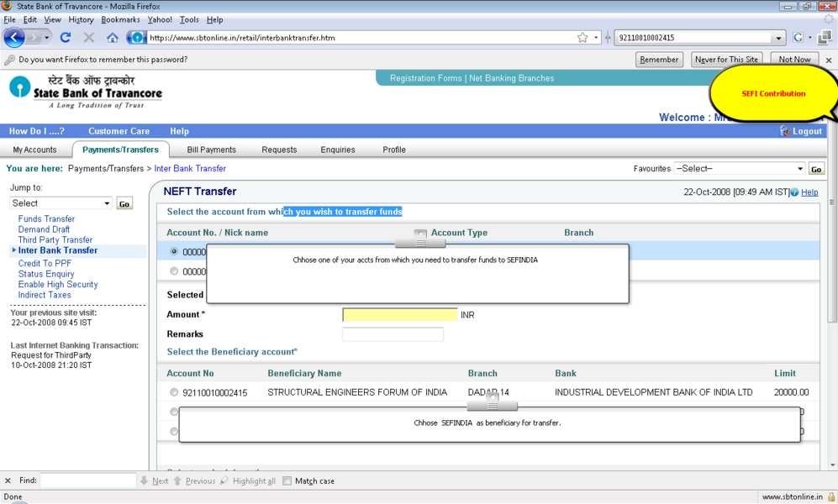This screenshot has height=504, width=838.
Task: Switch to the Bill Payments tab
Action: coord(211,150)
